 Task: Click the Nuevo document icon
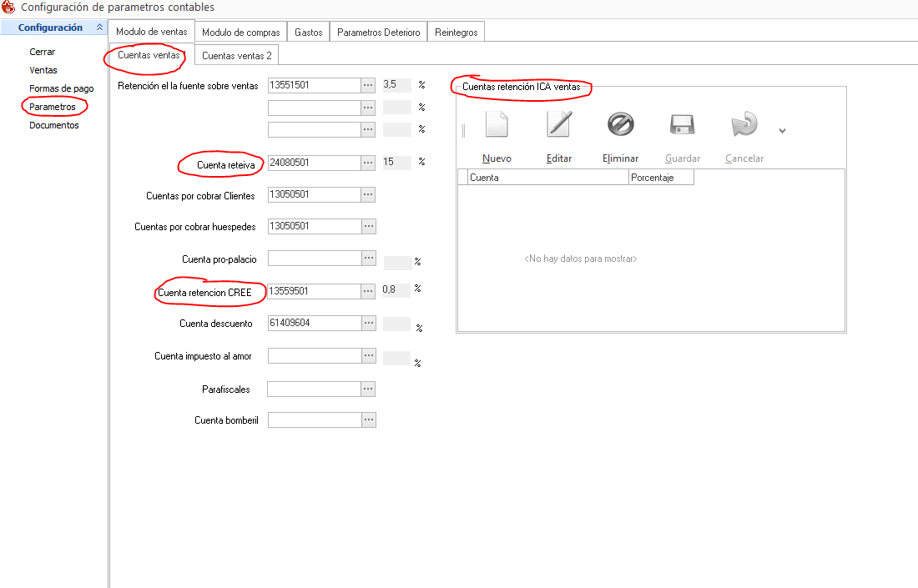click(x=497, y=125)
